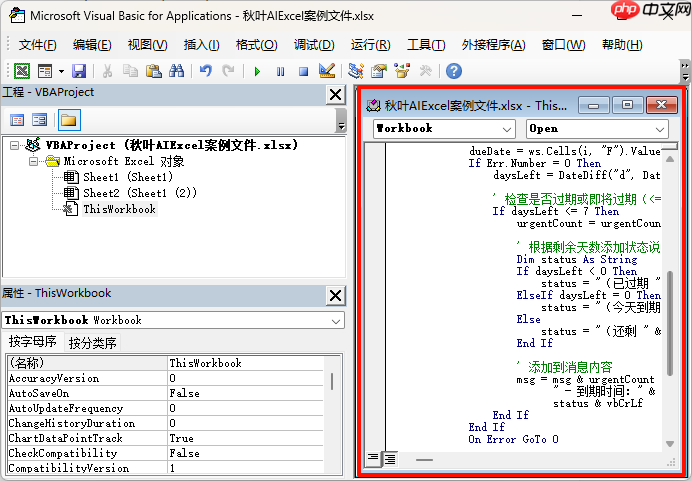Click code window vertical scroll down arrow

[x=670, y=444]
